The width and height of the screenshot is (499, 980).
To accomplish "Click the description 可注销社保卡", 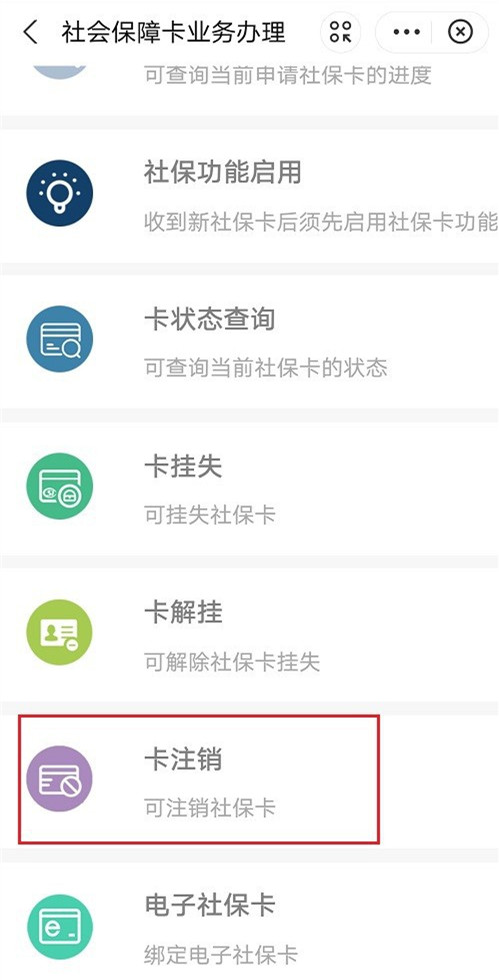I will click(209, 808).
